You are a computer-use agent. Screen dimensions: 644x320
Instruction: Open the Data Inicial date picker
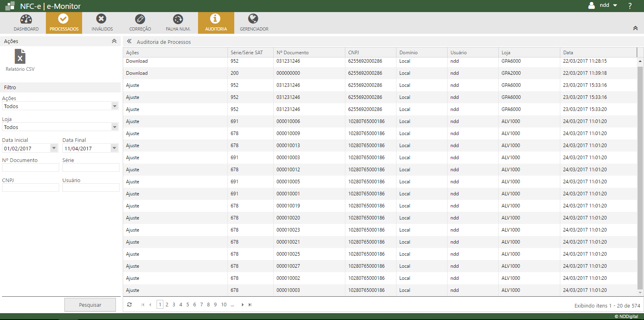[x=54, y=148]
